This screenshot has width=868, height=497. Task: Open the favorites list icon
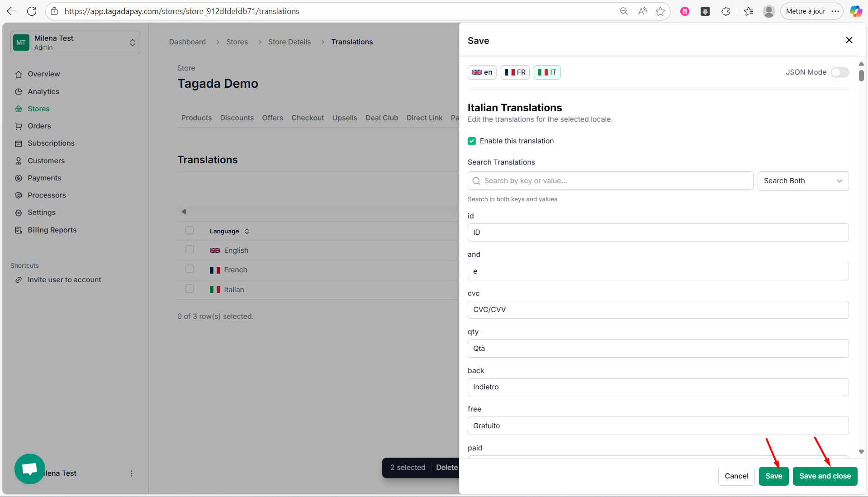[x=748, y=11]
